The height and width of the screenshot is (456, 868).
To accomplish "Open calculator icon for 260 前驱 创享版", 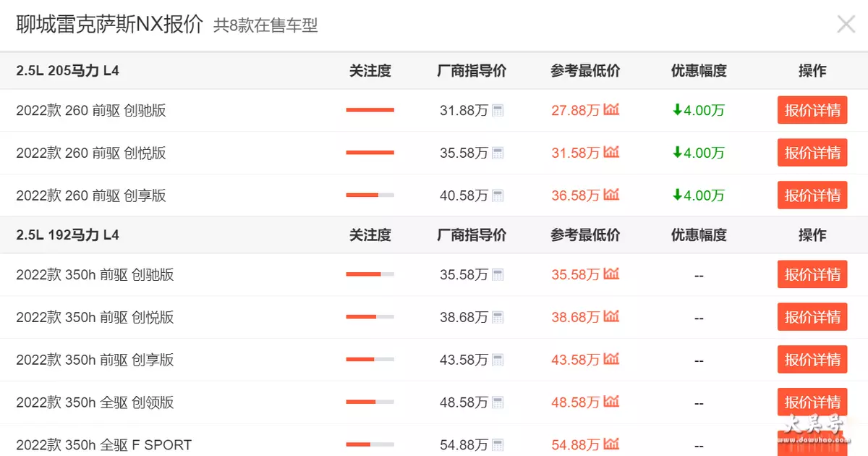I will point(498,196).
